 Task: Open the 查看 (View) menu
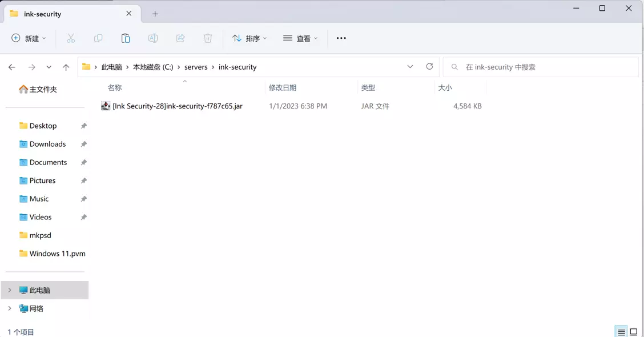click(300, 38)
